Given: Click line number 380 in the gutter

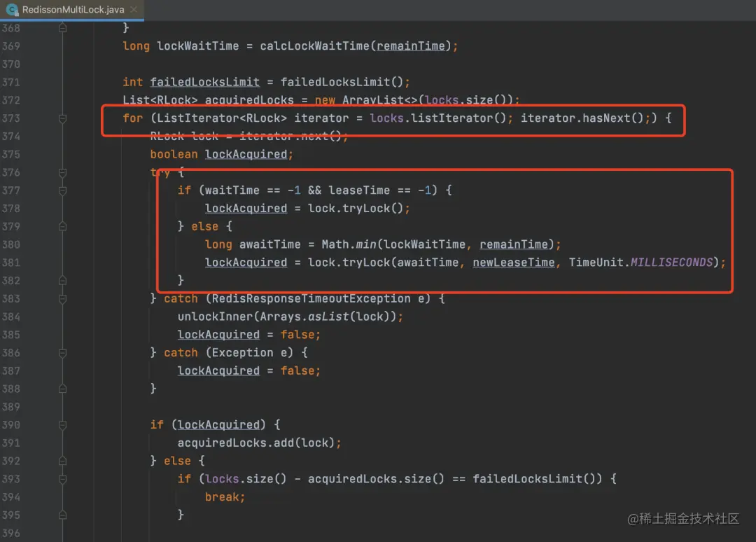Looking at the screenshot, I should (x=10, y=244).
